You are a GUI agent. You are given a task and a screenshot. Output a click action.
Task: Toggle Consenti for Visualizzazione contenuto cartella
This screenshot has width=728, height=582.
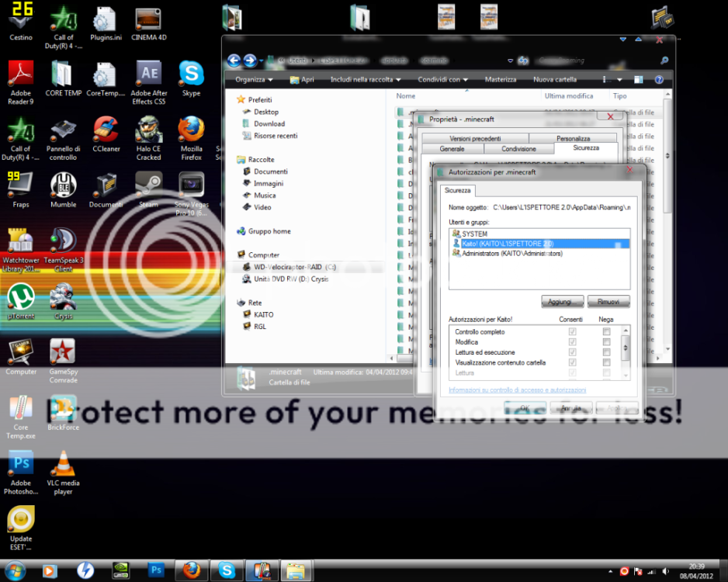click(572, 362)
